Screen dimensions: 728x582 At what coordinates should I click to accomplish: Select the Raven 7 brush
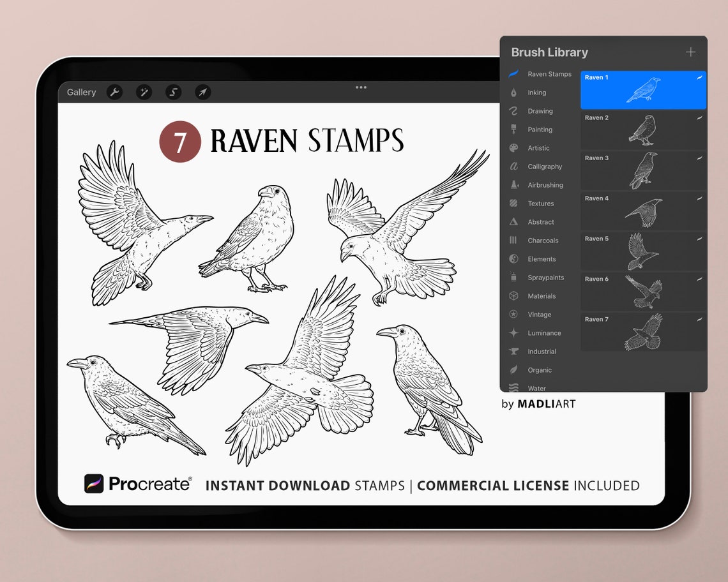(x=643, y=332)
